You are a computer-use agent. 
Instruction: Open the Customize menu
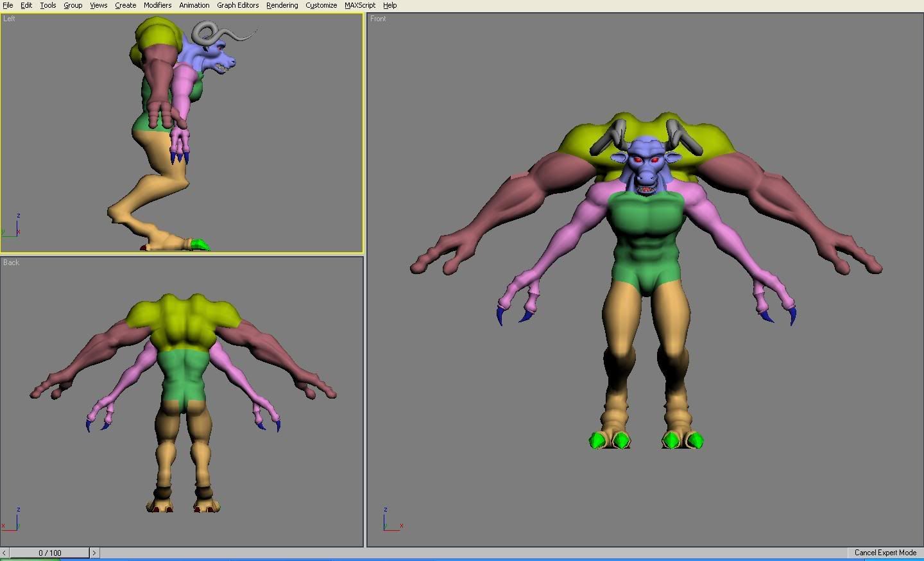tap(321, 5)
